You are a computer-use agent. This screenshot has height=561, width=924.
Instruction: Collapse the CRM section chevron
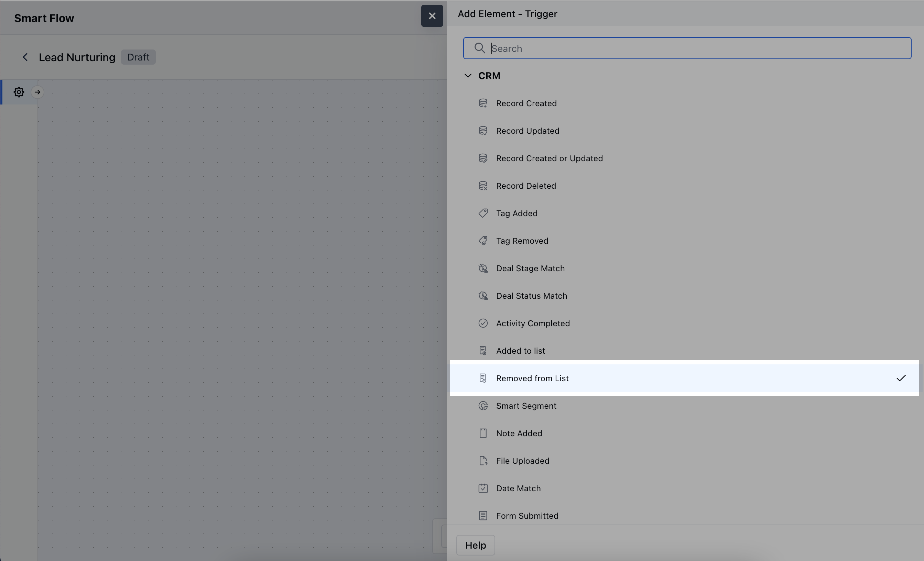468,76
